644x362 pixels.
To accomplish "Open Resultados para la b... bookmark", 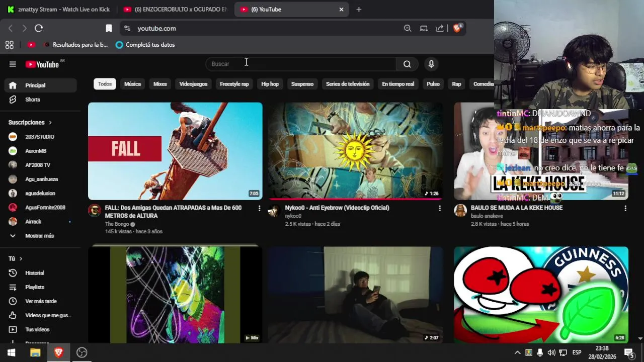I will point(76,45).
